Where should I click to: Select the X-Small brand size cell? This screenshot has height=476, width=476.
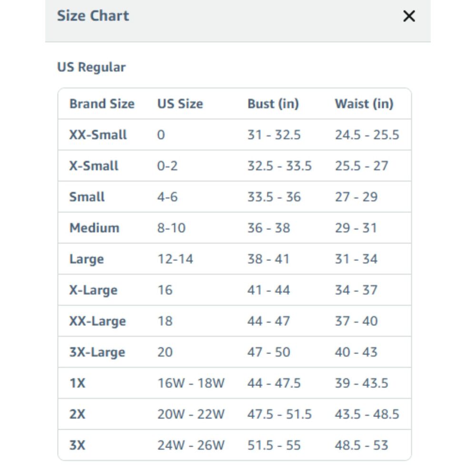click(x=94, y=166)
